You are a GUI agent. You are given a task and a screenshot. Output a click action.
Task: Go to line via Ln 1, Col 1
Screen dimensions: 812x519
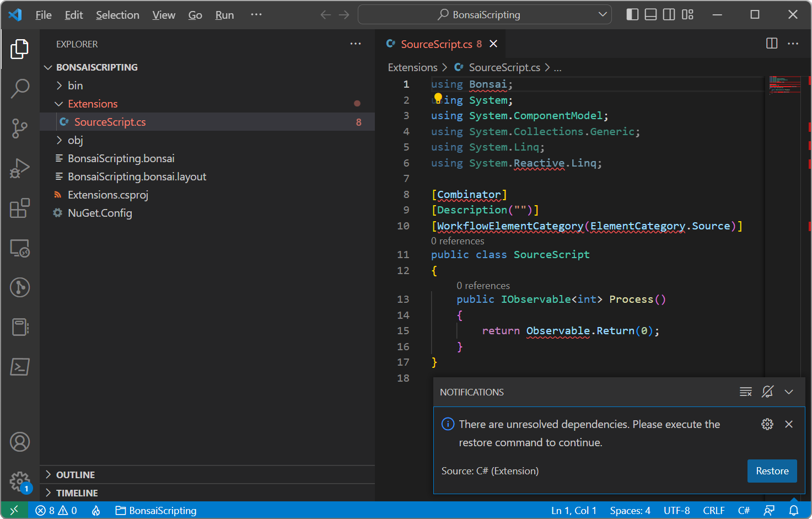[574, 511]
